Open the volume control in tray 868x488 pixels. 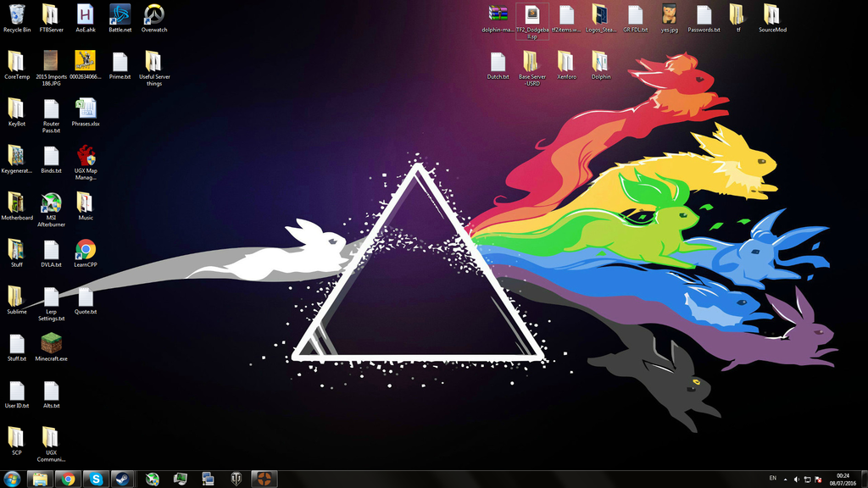click(796, 480)
